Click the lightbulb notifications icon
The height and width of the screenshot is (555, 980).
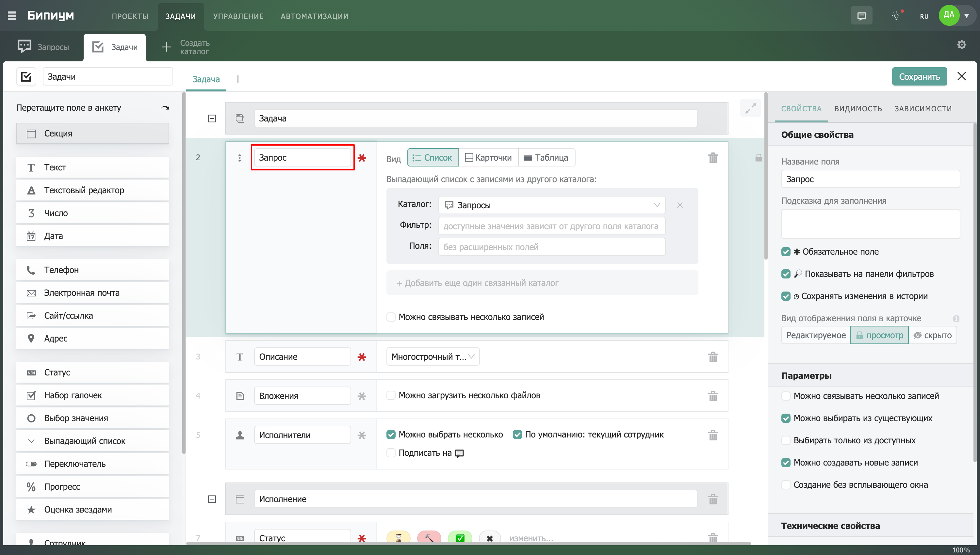(896, 16)
